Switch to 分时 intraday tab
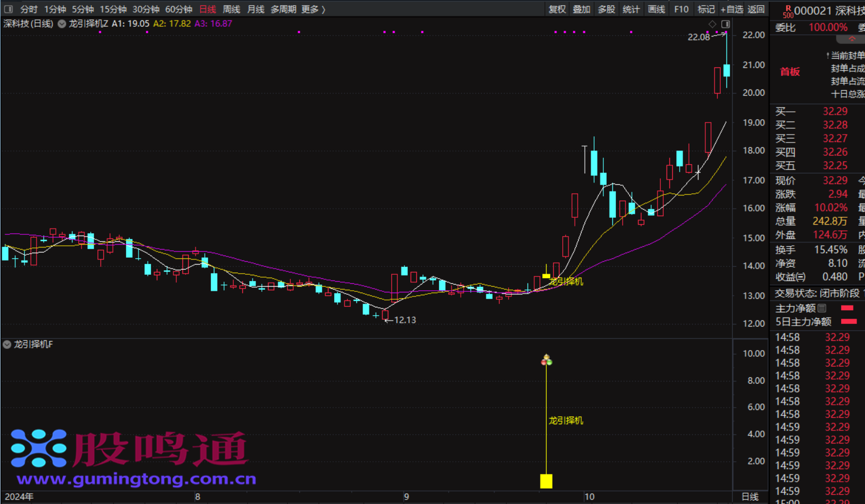The height and width of the screenshot is (504, 865). [x=29, y=9]
